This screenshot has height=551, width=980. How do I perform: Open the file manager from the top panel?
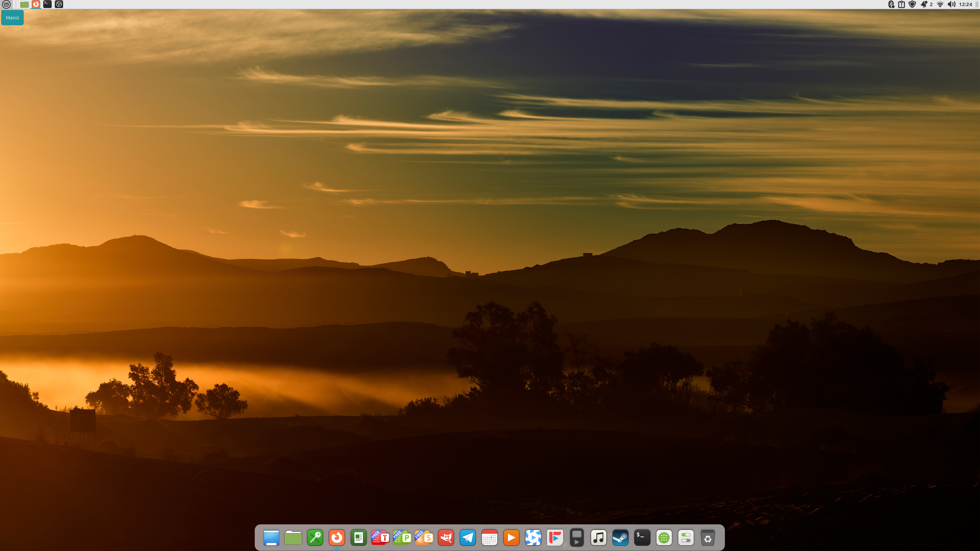(24, 5)
